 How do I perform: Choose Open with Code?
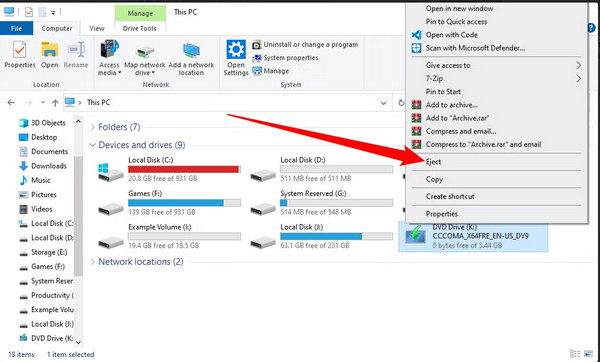point(452,35)
